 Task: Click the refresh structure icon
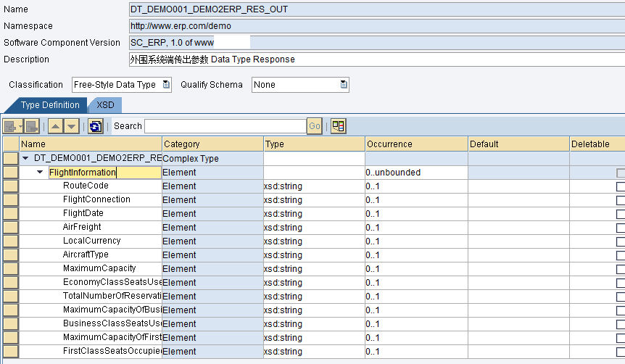[96, 126]
